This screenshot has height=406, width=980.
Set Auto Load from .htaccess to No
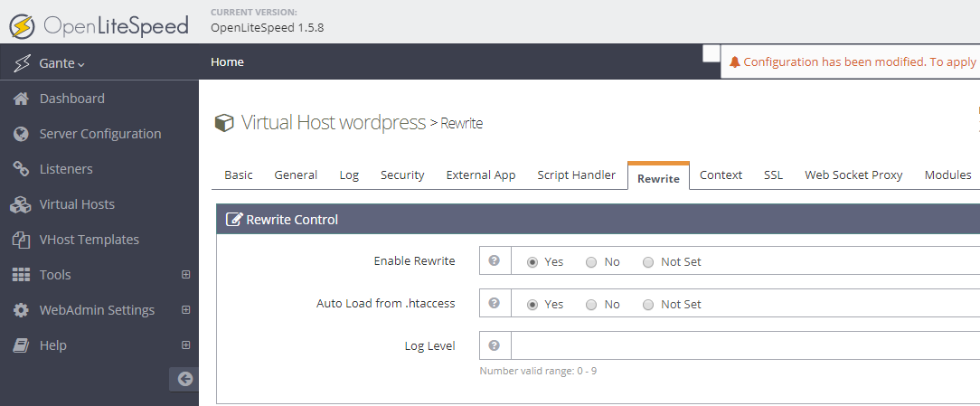(591, 305)
